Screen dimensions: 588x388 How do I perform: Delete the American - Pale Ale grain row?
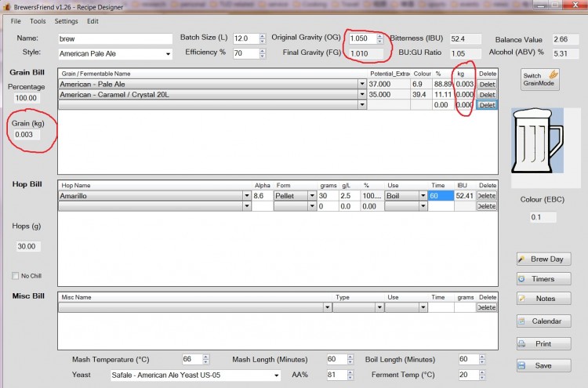coord(487,85)
